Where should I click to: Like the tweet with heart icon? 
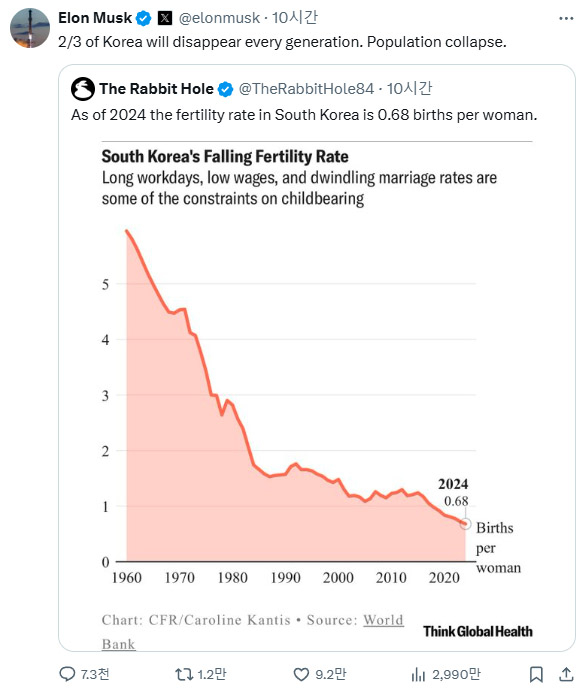click(x=302, y=675)
